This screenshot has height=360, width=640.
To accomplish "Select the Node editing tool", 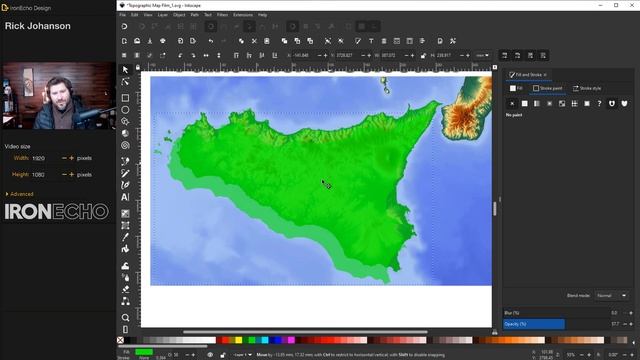I will (125, 82).
